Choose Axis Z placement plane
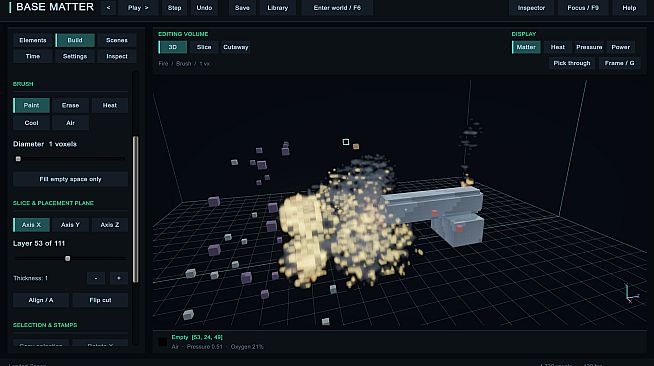This screenshot has height=366, width=654. pos(110,225)
